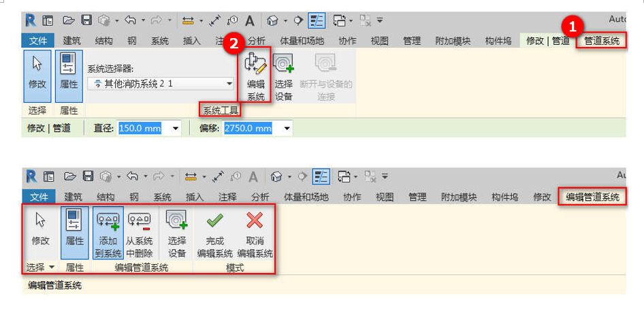Toggle Thin Lines icon in 管道系统 window toolbar
Viewport: 644px width, 309px height.
(317, 20)
